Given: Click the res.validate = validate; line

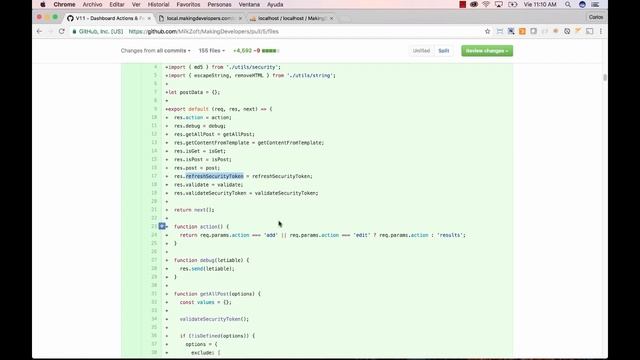Looking at the screenshot, I should point(209,184).
